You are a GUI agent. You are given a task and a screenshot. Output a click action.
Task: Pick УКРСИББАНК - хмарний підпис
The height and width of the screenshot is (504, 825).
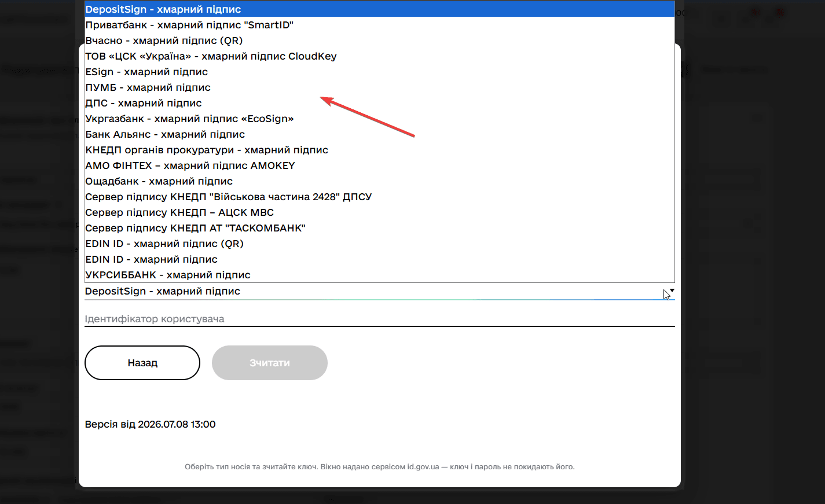point(380,275)
